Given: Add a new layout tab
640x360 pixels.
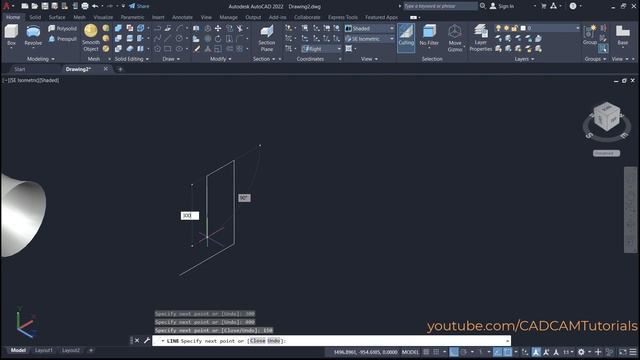Looking at the screenshot, I should coord(91,350).
